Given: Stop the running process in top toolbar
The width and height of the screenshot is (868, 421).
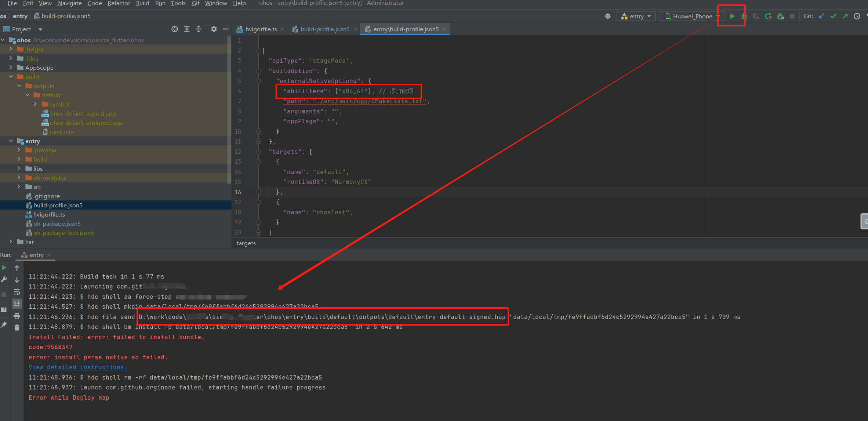Looking at the screenshot, I should [792, 16].
